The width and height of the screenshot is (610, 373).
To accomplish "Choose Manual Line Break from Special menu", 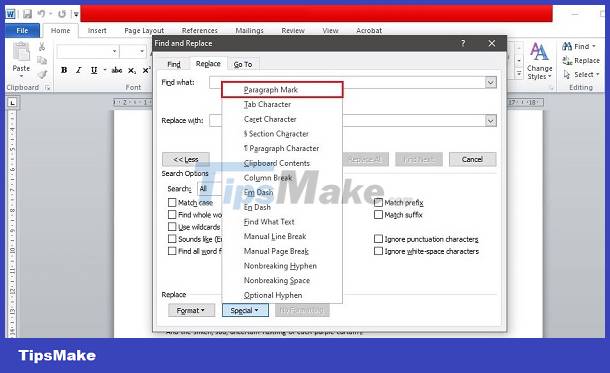I will click(282, 236).
